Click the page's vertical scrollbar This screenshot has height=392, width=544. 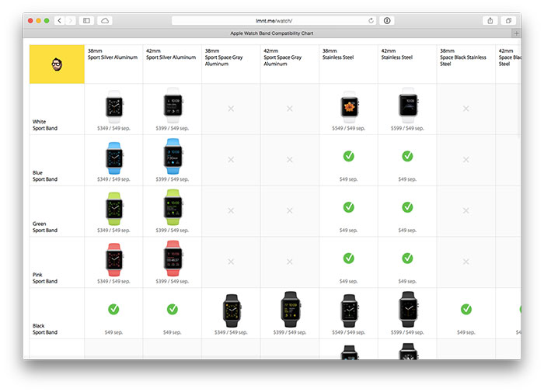(519, 91)
